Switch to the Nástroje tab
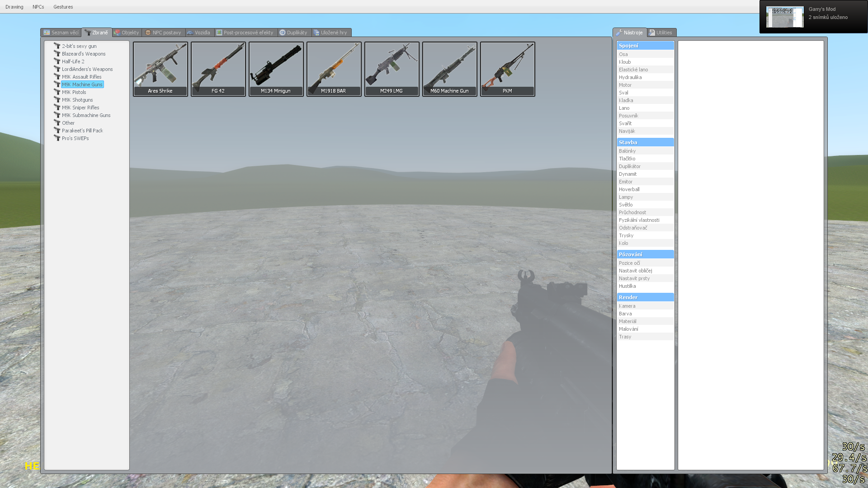 pyautogui.click(x=630, y=32)
